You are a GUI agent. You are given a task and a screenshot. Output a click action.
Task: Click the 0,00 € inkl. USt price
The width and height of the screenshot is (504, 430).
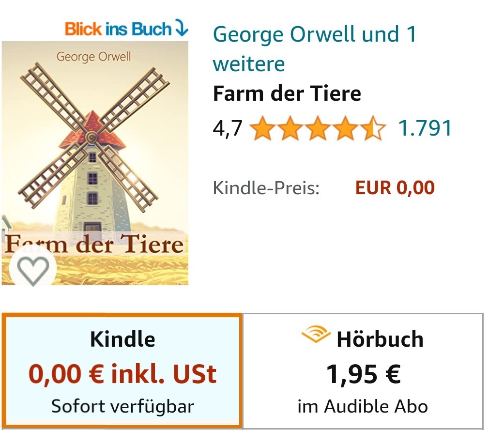122,374
